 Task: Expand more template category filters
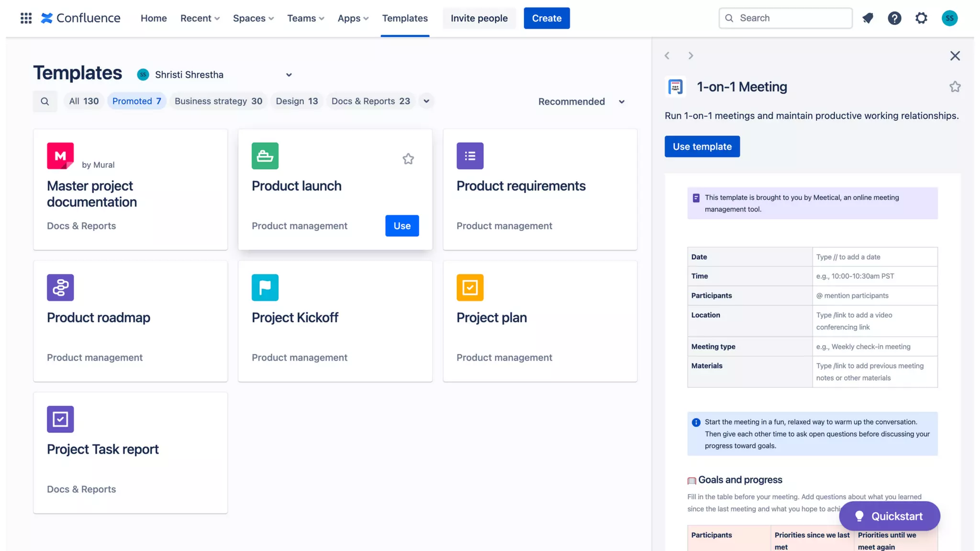click(426, 101)
